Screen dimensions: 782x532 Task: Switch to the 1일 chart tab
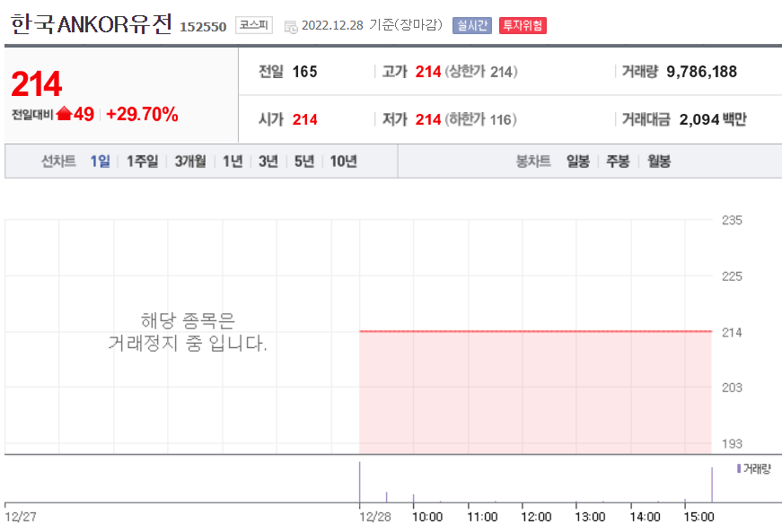[x=101, y=161]
